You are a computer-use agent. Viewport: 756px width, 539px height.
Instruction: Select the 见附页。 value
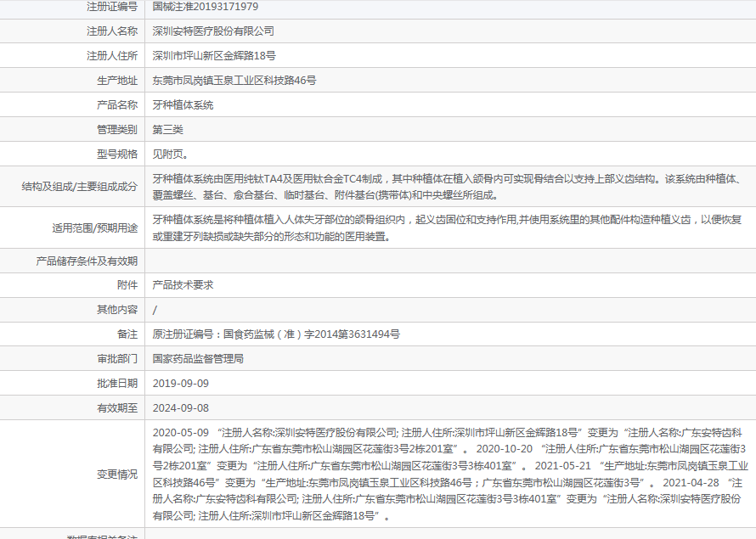tap(171, 154)
